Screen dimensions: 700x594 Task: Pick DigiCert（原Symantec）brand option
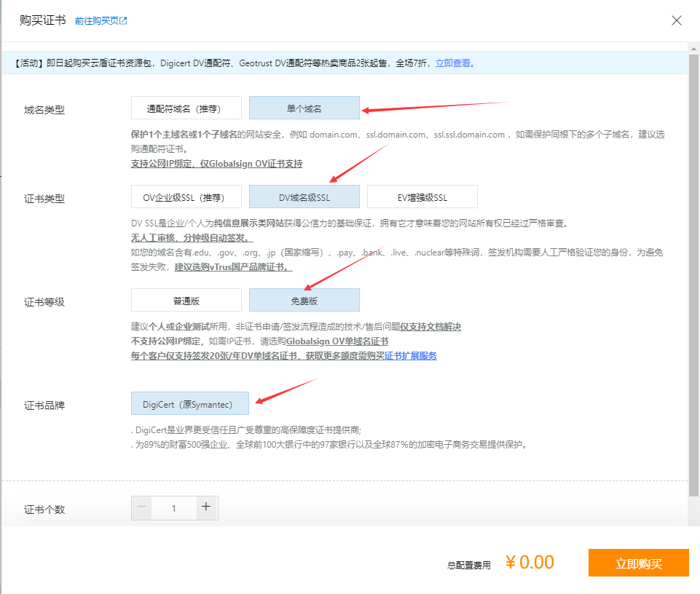tap(190, 404)
